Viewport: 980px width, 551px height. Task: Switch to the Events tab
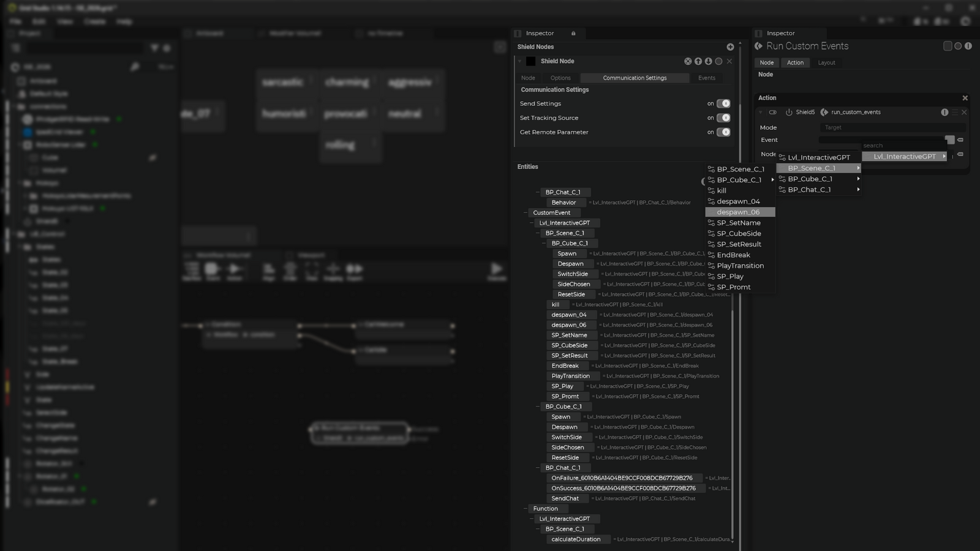coord(706,78)
